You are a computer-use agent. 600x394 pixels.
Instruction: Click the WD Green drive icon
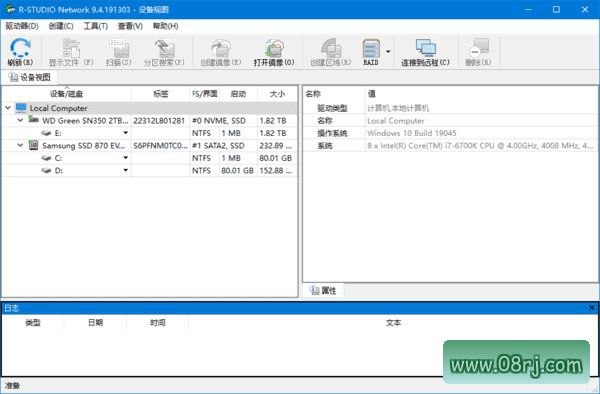pyautogui.click(x=34, y=120)
